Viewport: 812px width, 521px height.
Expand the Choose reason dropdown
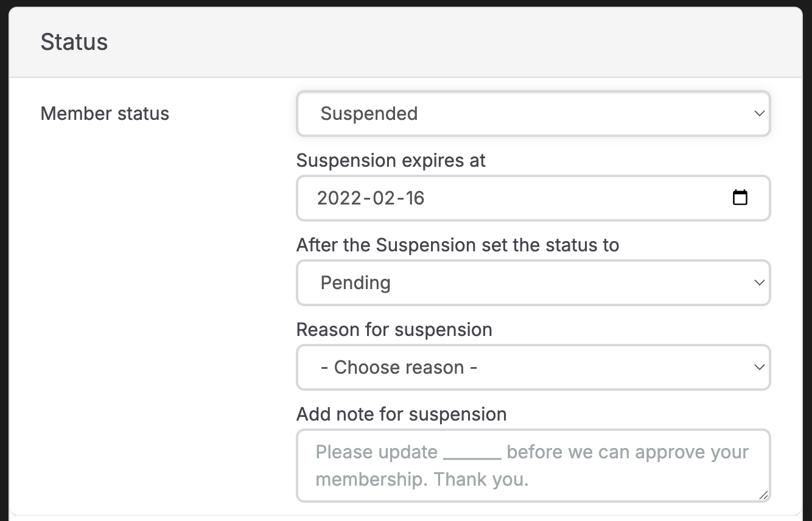[x=533, y=368]
